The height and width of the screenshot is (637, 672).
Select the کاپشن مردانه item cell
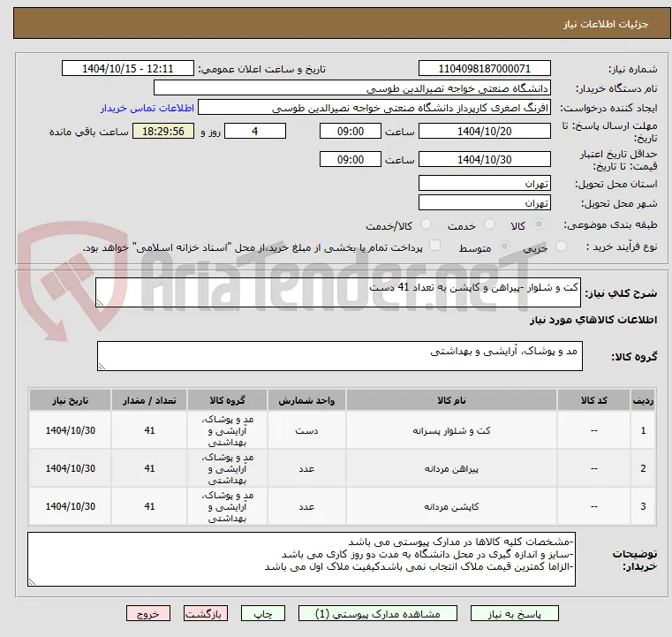coord(451,506)
